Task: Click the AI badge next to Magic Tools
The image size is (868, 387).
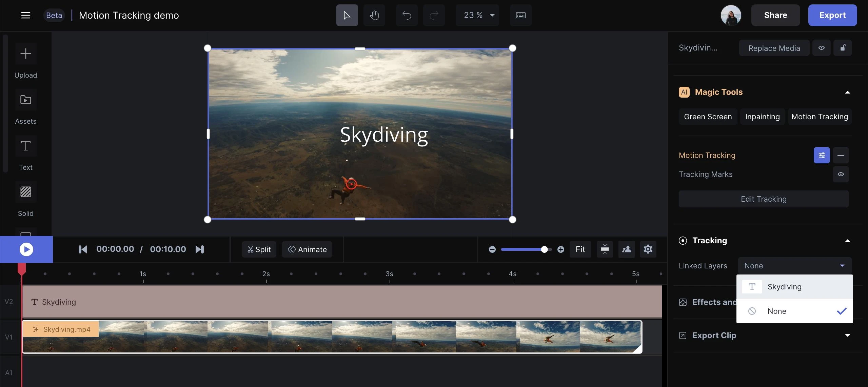Action: (684, 92)
